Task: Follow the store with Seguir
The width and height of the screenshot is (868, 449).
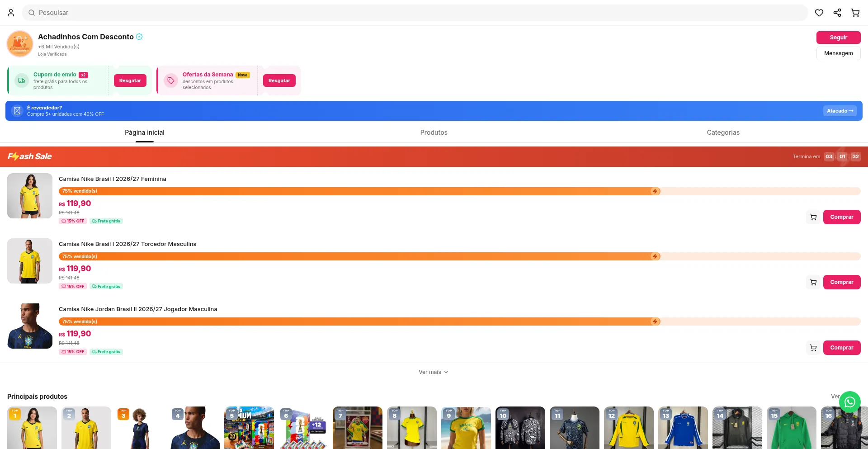Action: coord(839,38)
